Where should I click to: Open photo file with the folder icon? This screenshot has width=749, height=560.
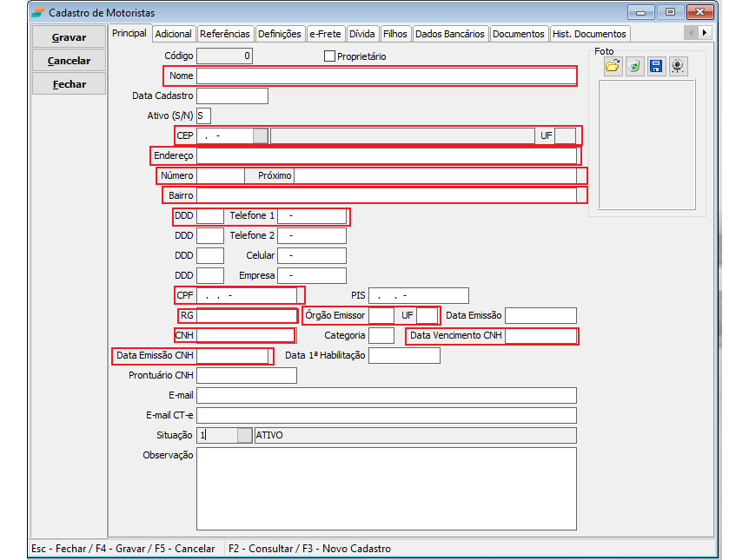point(613,67)
